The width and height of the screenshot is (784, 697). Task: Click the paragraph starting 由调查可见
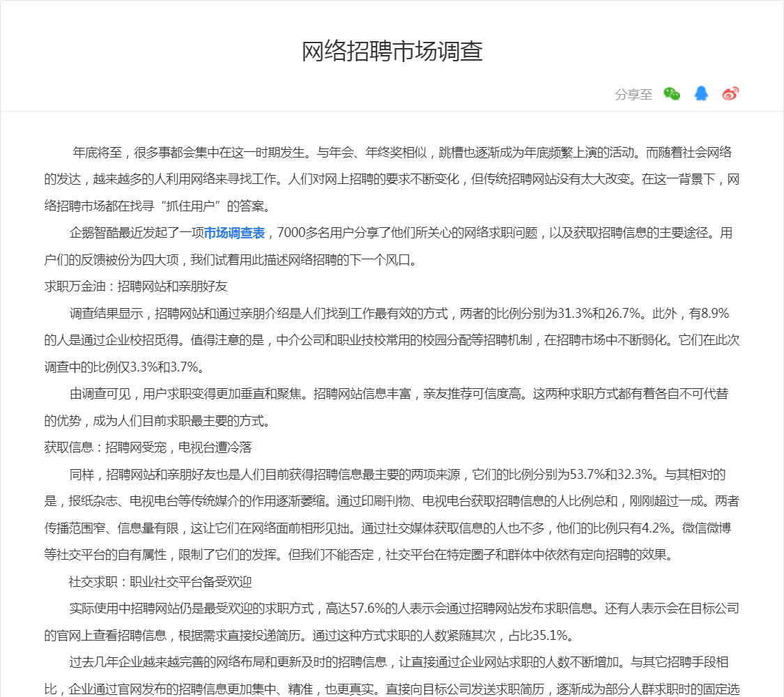point(386,408)
